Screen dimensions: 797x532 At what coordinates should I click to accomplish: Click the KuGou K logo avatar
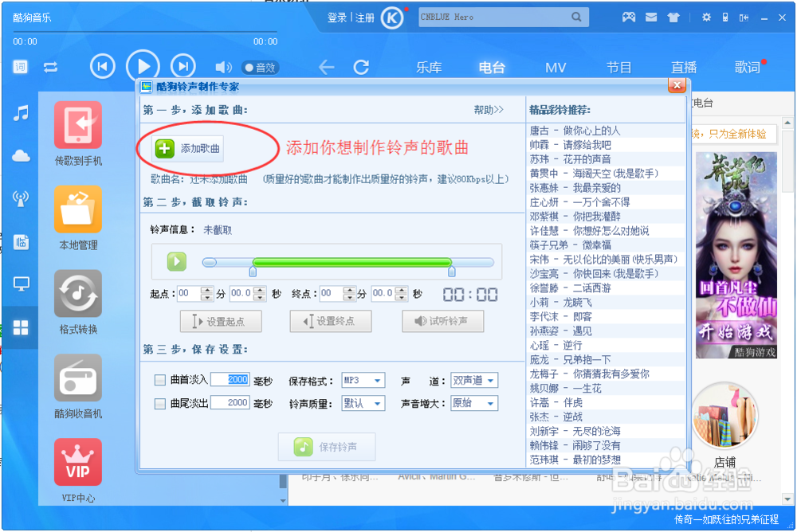tap(392, 18)
